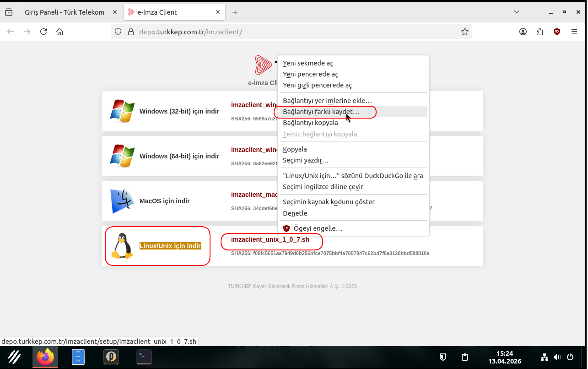Click the Linux Tux penguin icon
Screen dimensions: 588x369
122,246
